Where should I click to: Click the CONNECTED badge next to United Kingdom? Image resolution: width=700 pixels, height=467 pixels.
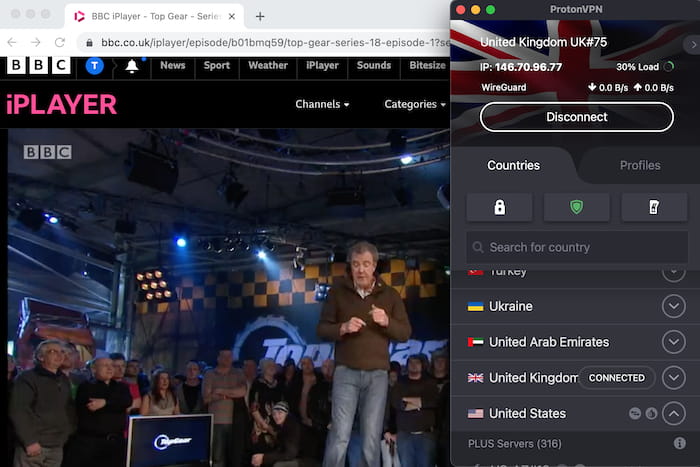[x=617, y=378]
